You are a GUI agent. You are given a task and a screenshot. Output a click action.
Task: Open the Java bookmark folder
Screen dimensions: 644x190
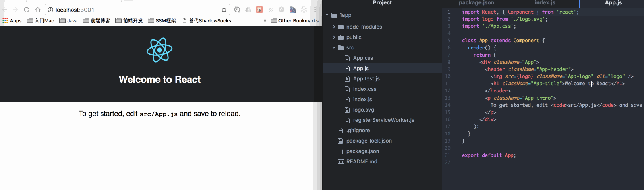pyautogui.click(x=68, y=20)
